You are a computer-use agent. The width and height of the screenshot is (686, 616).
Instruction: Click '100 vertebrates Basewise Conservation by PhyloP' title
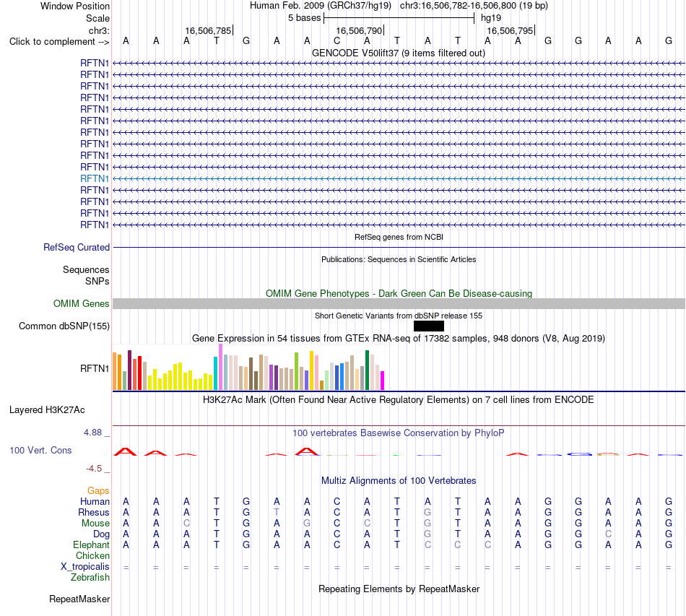point(399,433)
